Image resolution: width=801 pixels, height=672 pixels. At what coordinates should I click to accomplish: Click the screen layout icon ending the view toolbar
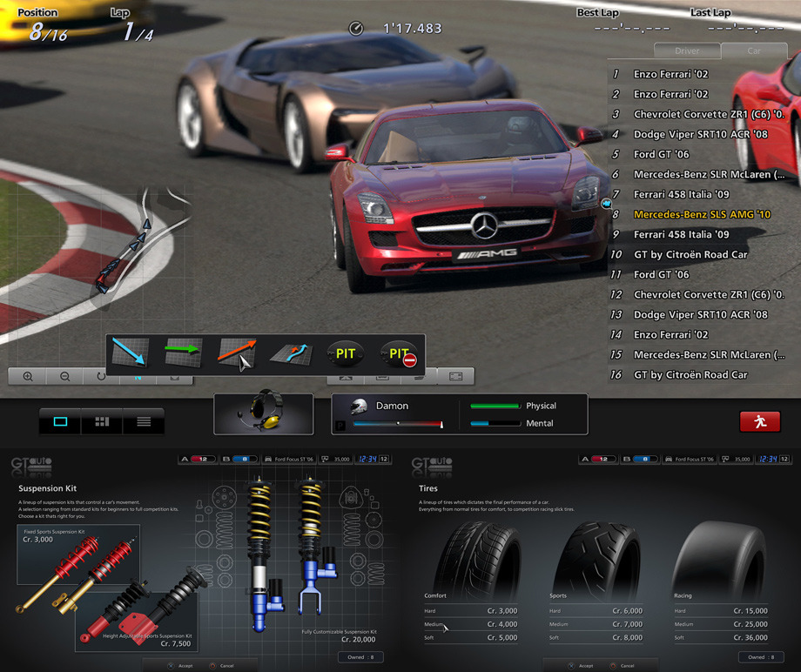coord(455,376)
